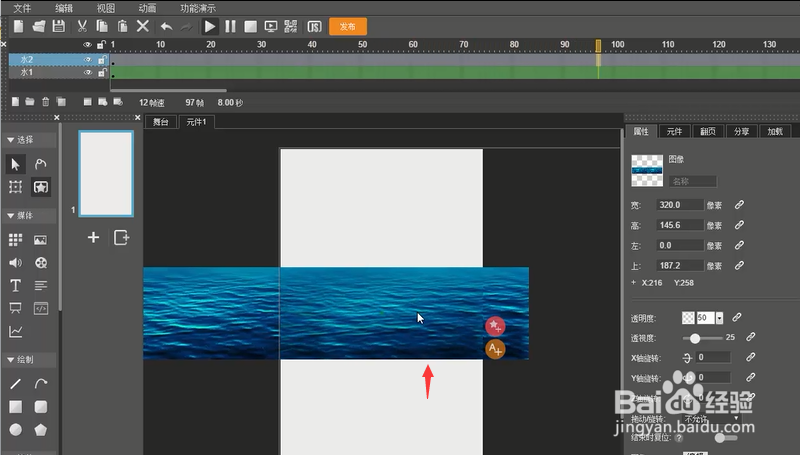
Task: Delete selection with the X icon
Action: 143,26
